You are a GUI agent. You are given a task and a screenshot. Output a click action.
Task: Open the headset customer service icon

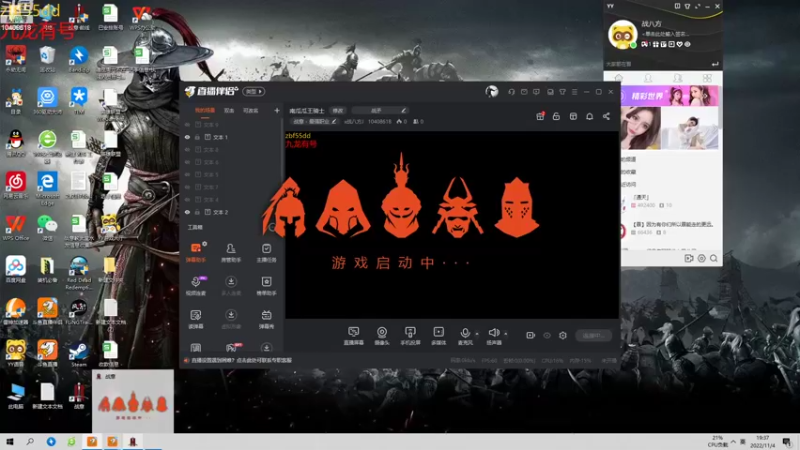tap(511, 92)
